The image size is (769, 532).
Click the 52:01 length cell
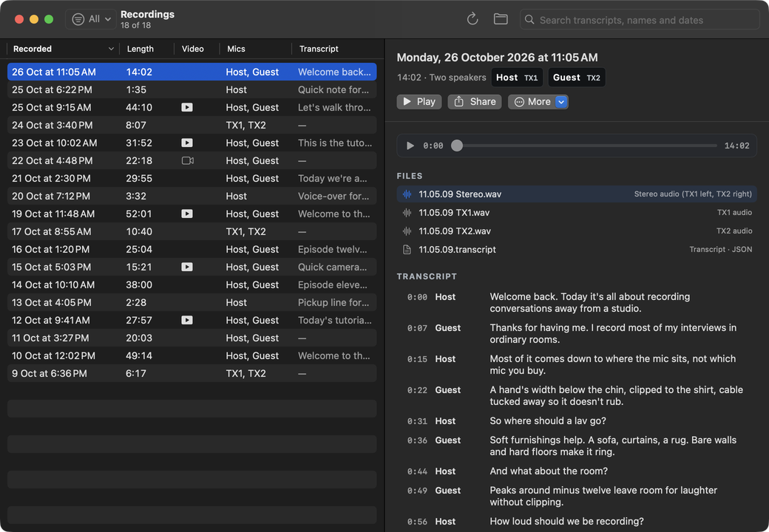point(139,214)
